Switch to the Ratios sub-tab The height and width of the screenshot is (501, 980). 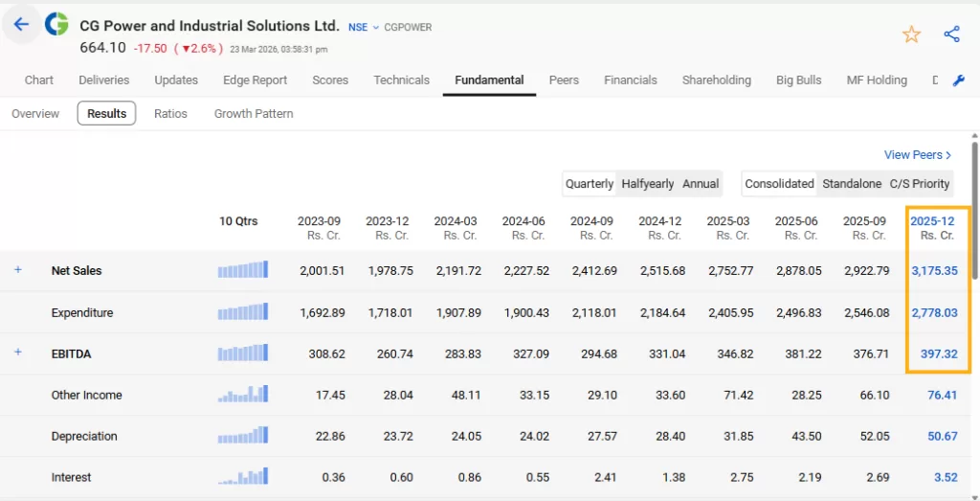[x=170, y=114]
